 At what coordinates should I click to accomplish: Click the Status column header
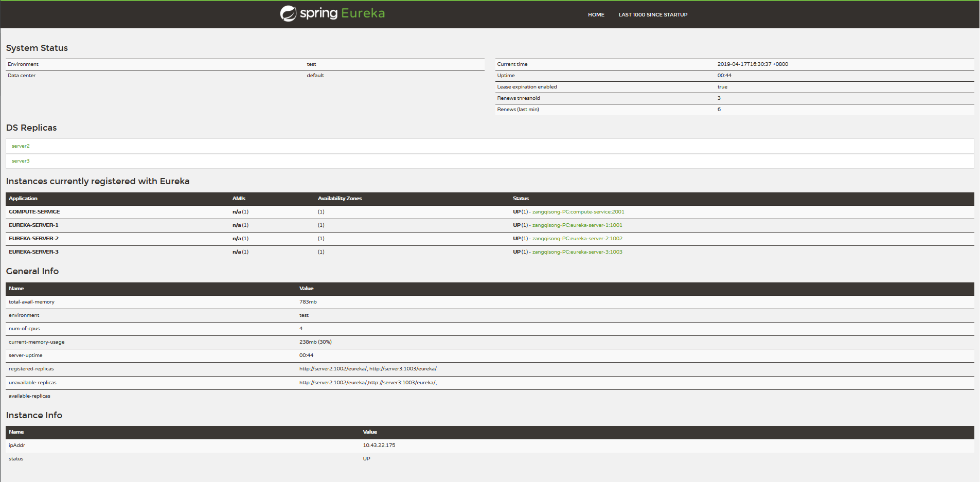[x=521, y=199]
